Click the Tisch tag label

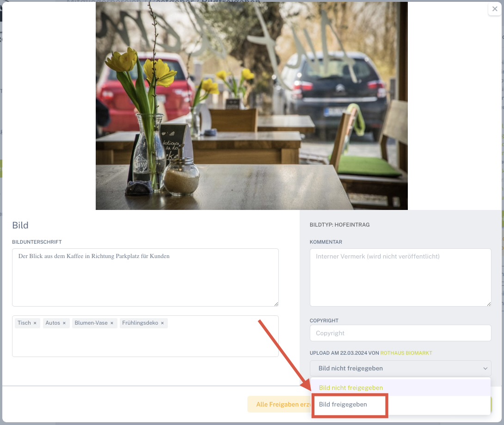24,323
